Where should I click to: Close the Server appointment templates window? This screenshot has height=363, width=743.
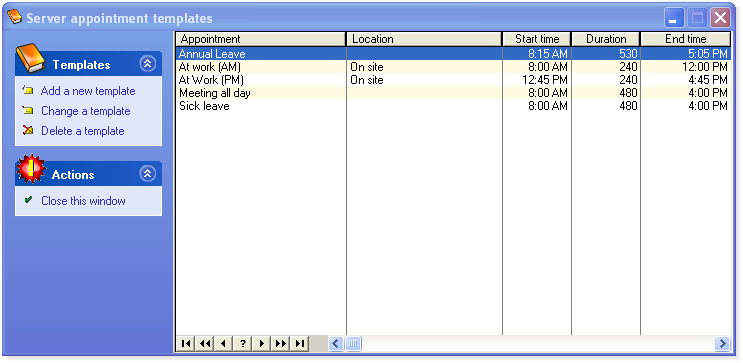(x=720, y=18)
